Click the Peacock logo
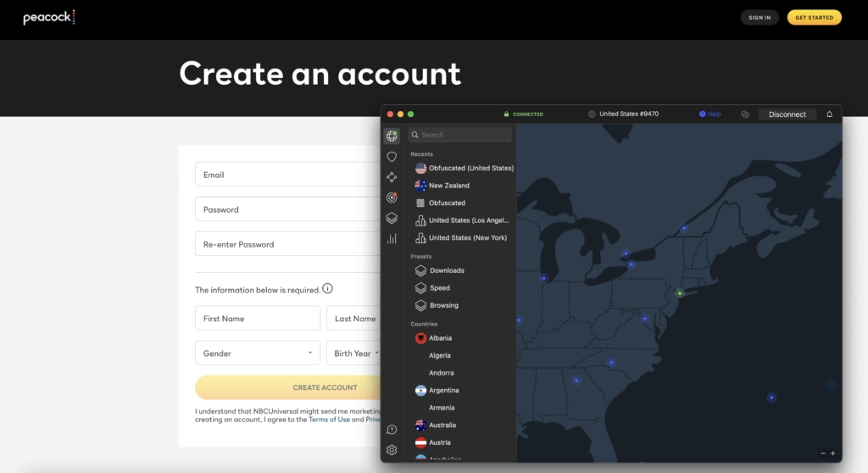Viewport: 868px width, 473px height. pos(48,17)
